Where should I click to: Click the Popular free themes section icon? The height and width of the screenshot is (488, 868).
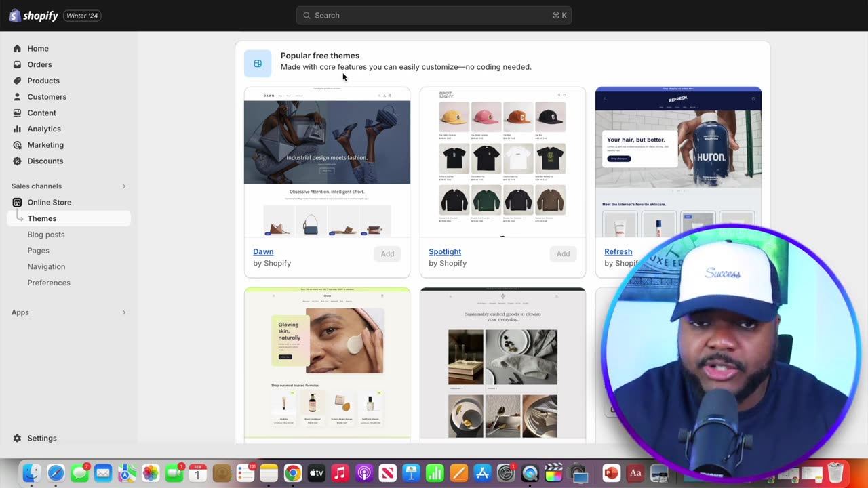coord(258,64)
